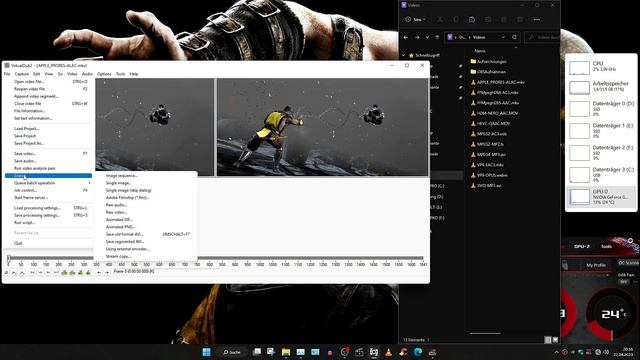Viewport: 640px width, 360px height.
Task: Open Explorer's more options ellipsis
Action: coord(537,20)
